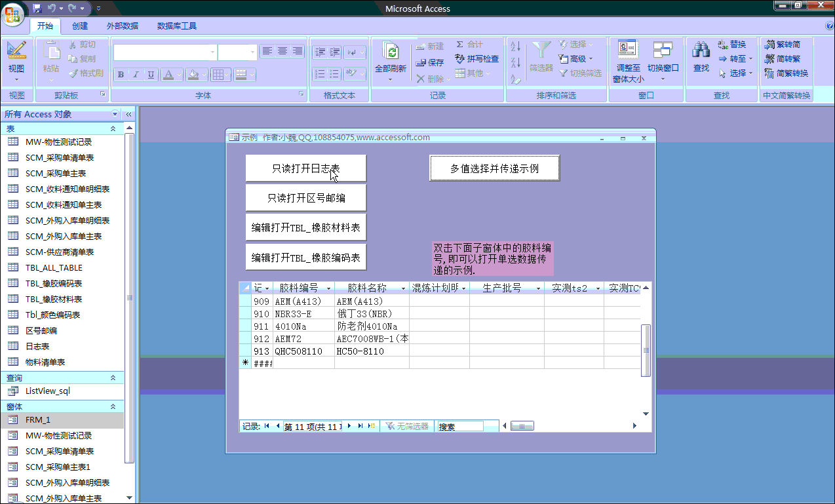Click the 只读打开日志表 button
The height and width of the screenshot is (504, 835).
(306, 168)
